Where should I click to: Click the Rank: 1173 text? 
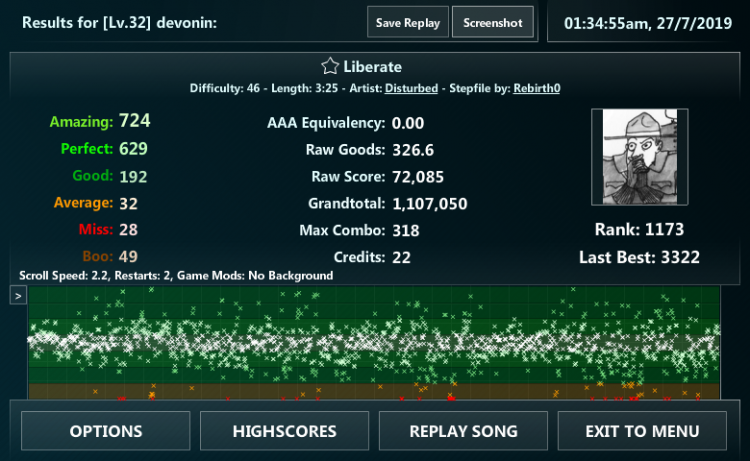tap(639, 229)
